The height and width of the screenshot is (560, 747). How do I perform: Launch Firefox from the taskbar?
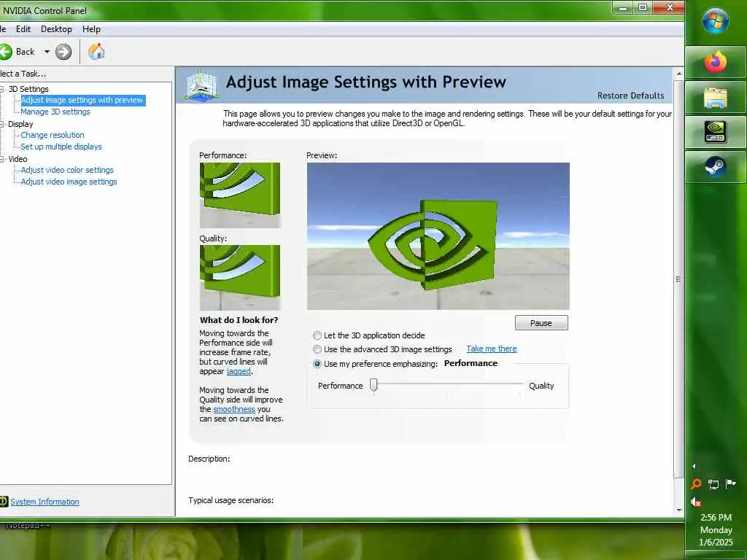[x=716, y=63]
